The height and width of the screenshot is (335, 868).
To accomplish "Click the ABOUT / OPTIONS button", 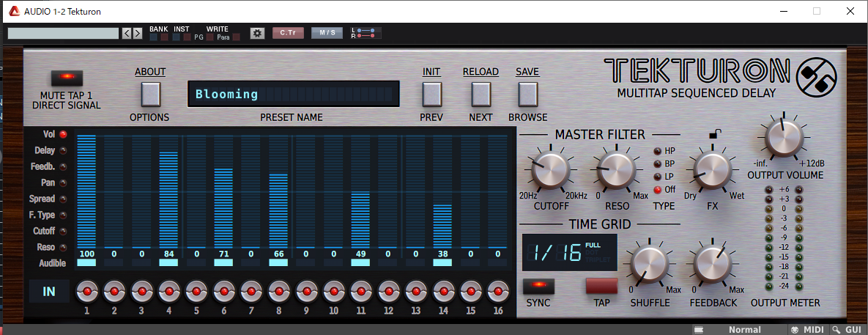I will tap(150, 94).
